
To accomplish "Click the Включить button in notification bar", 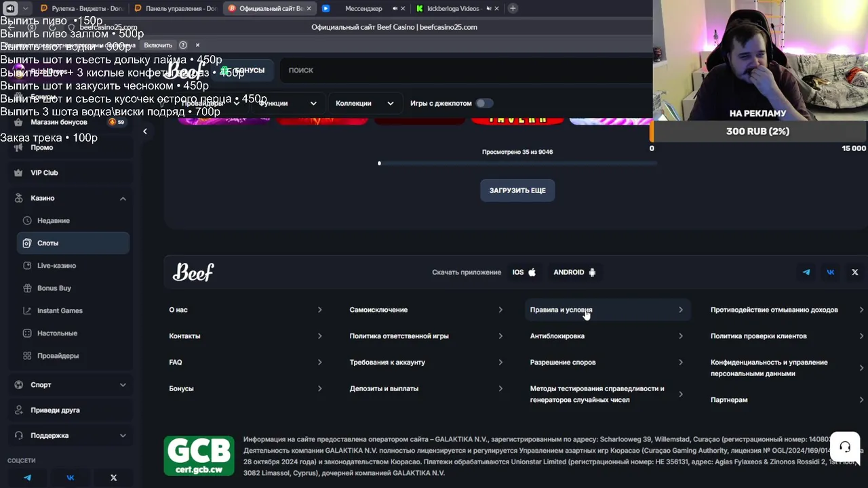I will (158, 45).
